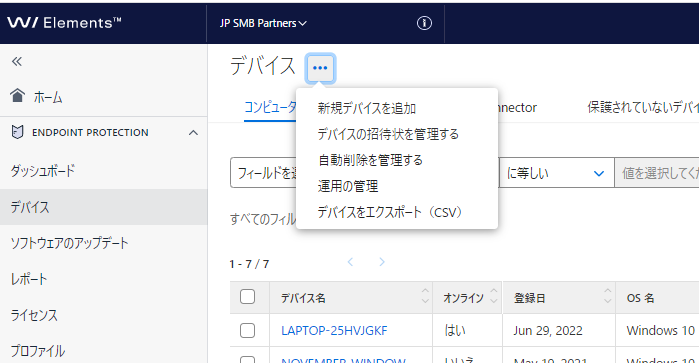Go to previous page arrow

350,262
